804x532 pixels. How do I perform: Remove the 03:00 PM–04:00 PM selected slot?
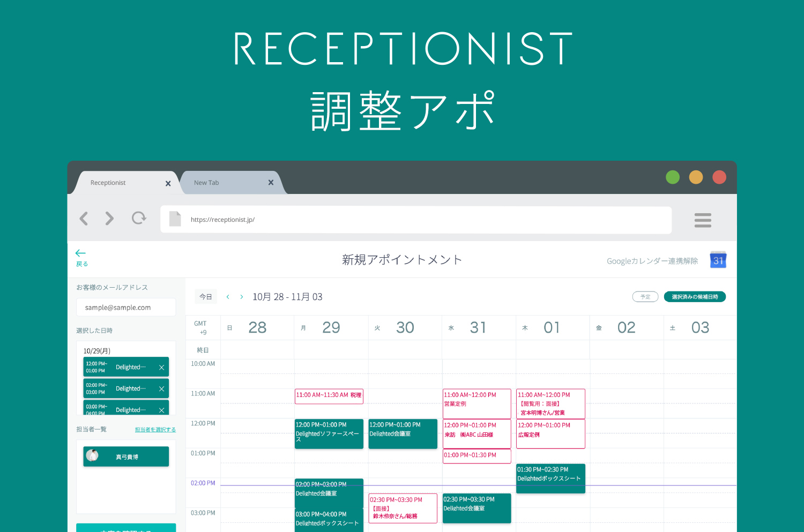[161, 410]
